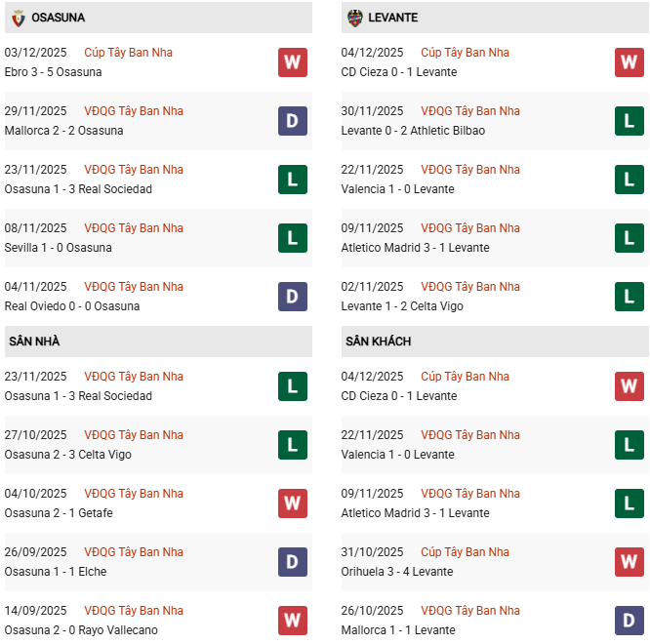Open the Osasuna 2 - 0 Rayo Vallecano match
The image size is (650, 644).
pos(81,630)
